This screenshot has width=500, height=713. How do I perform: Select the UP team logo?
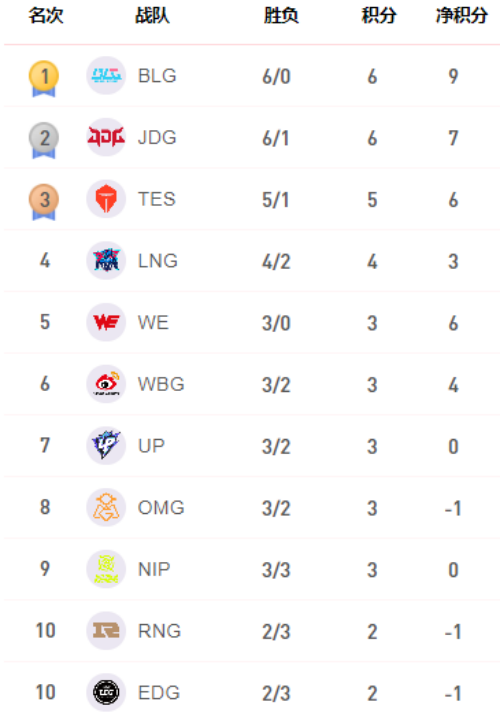click(x=106, y=446)
